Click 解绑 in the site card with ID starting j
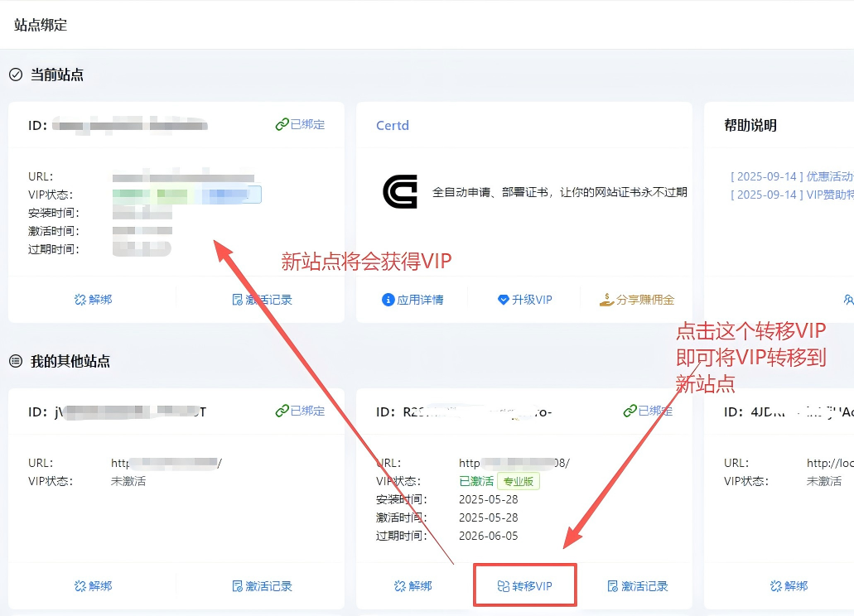854x616 pixels. pos(93,586)
